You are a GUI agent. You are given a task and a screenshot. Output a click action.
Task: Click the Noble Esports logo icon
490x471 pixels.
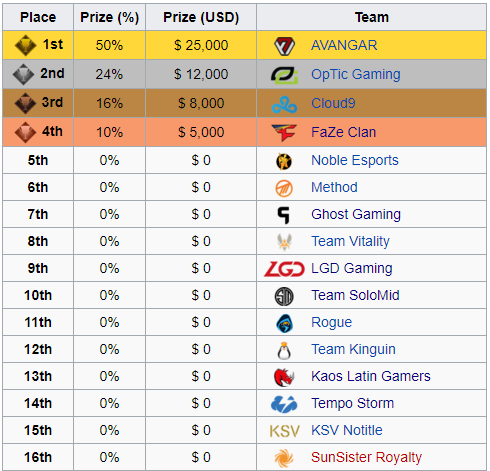[x=284, y=161]
